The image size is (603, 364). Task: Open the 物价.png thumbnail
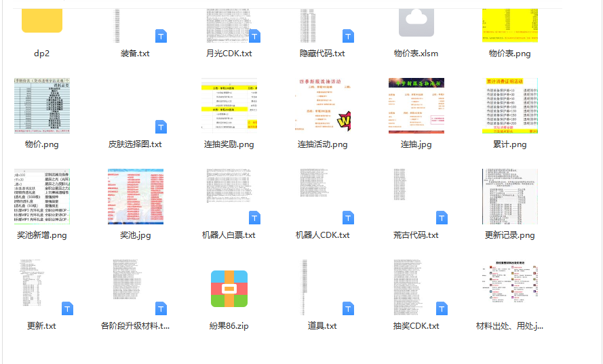[x=42, y=106]
